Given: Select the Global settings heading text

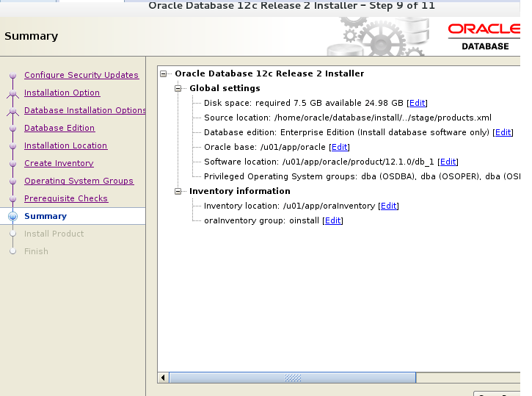Looking at the screenshot, I should [x=225, y=88].
